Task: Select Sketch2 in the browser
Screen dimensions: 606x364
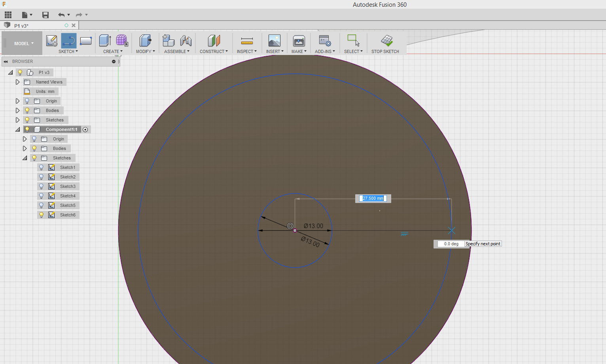Action: (x=68, y=177)
